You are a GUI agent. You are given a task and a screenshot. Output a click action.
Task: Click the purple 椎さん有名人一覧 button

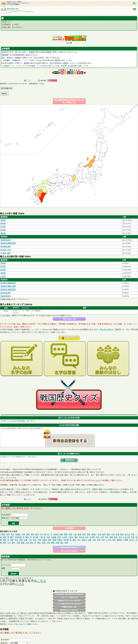69,319
